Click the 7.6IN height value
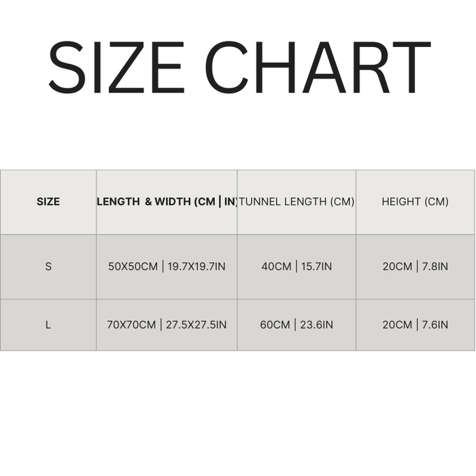The height and width of the screenshot is (476, 476). point(433,325)
